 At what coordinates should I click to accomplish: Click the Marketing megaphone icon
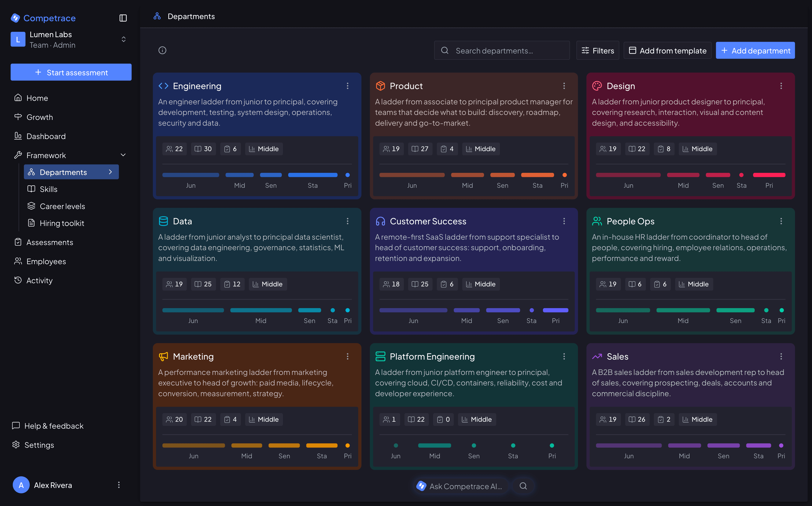click(163, 356)
